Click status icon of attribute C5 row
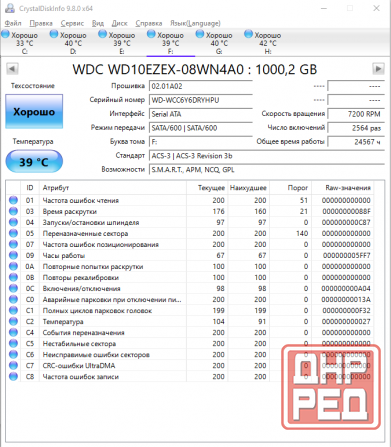This screenshot has width=391, height=447. (x=13, y=343)
